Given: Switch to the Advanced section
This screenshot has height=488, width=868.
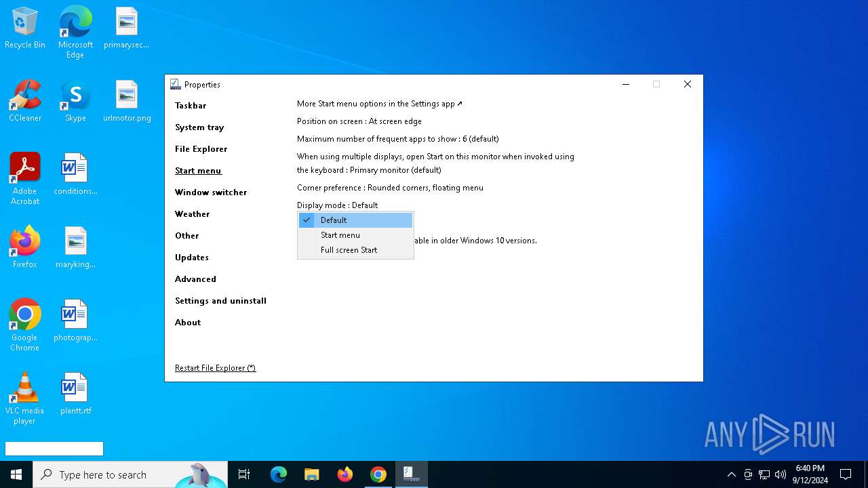Looking at the screenshot, I should point(195,279).
